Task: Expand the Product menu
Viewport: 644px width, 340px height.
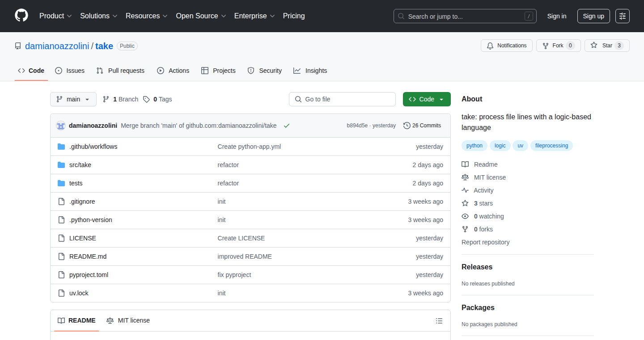Action: pos(55,16)
